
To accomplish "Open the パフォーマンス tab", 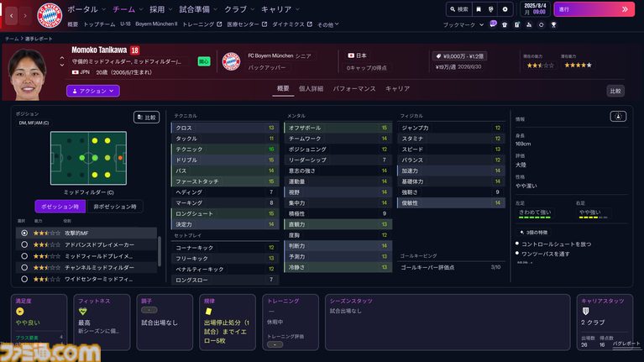I will [353, 88].
